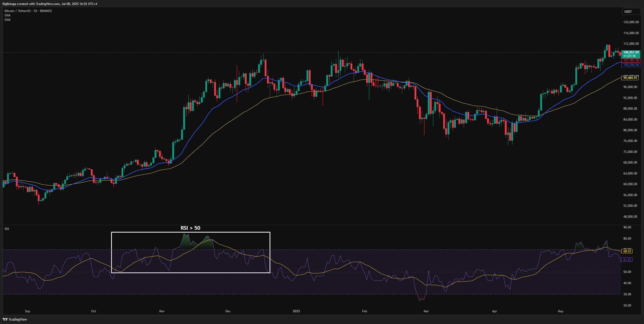The height and width of the screenshot is (324, 644).
Task: Click the Feb label on time axis
Action: coord(365,311)
